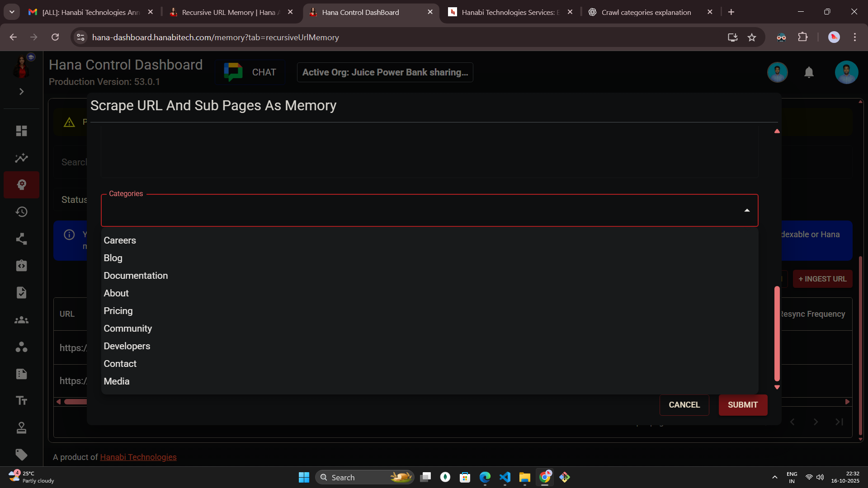This screenshot has height=488, width=868.
Task: Click the share nodes sidebar icon
Action: tap(21, 239)
